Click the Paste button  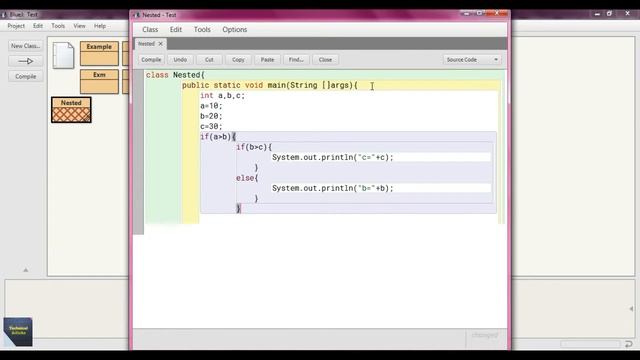(267, 60)
